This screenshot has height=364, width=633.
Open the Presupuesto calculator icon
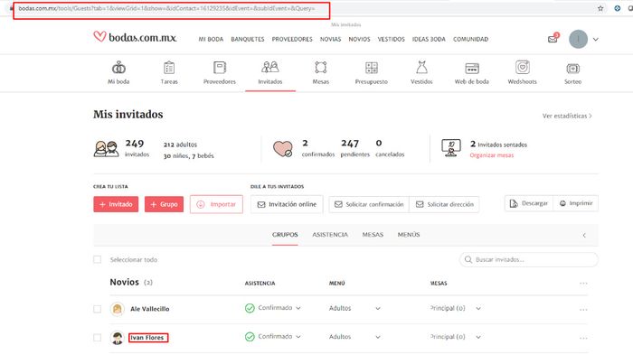pos(371,68)
